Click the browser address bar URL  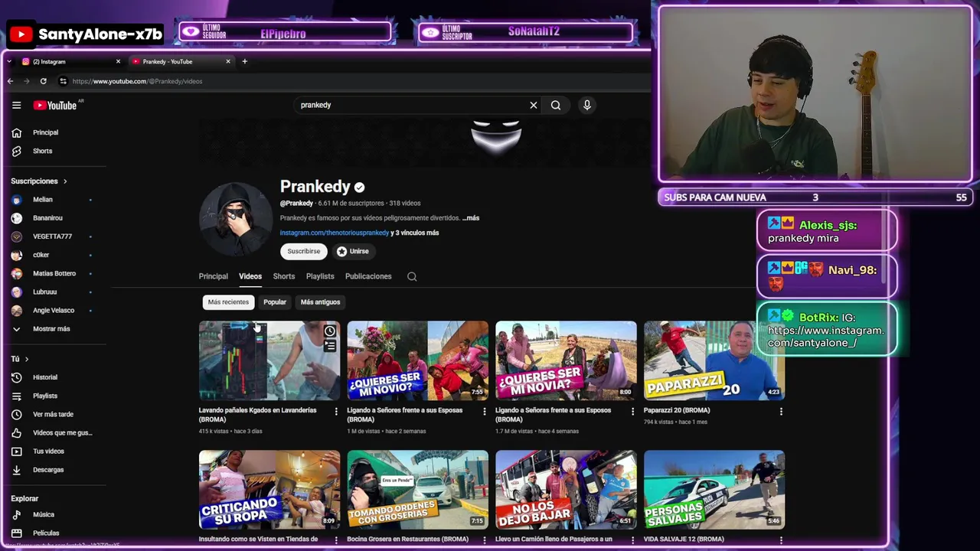click(137, 81)
